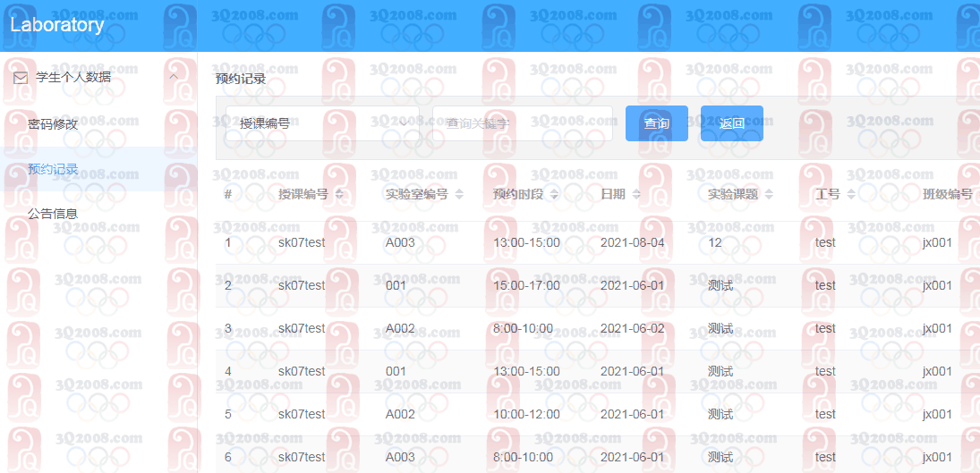980x473 pixels.
Task: Click 测试 topic in row 2
Action: 720,286
